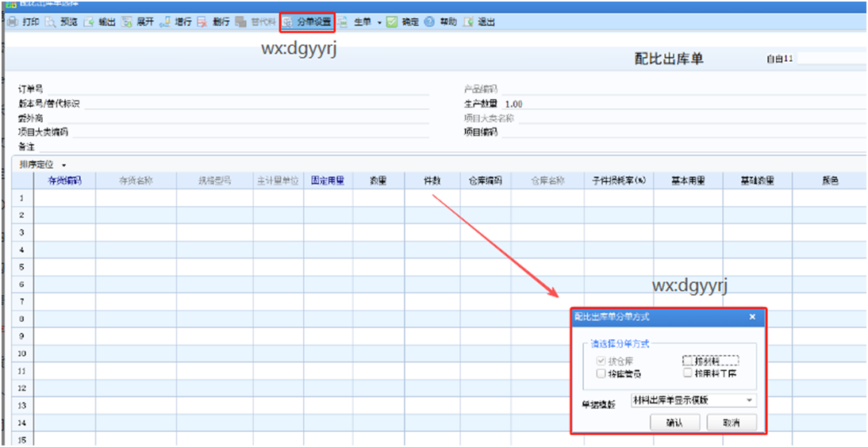Enable the 按用料工序 checkbox
This screenshot has height=447, width=868.
(x=688, y=373)
